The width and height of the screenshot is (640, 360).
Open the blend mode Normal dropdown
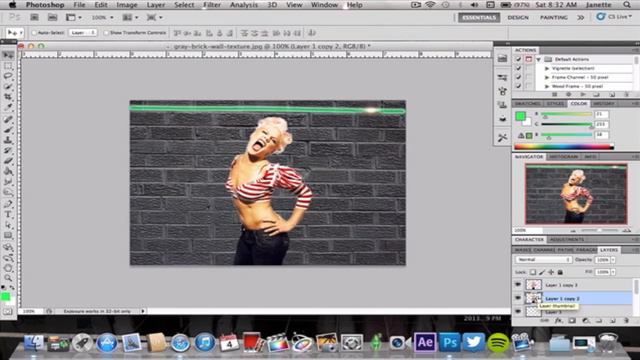pos(543,260)
